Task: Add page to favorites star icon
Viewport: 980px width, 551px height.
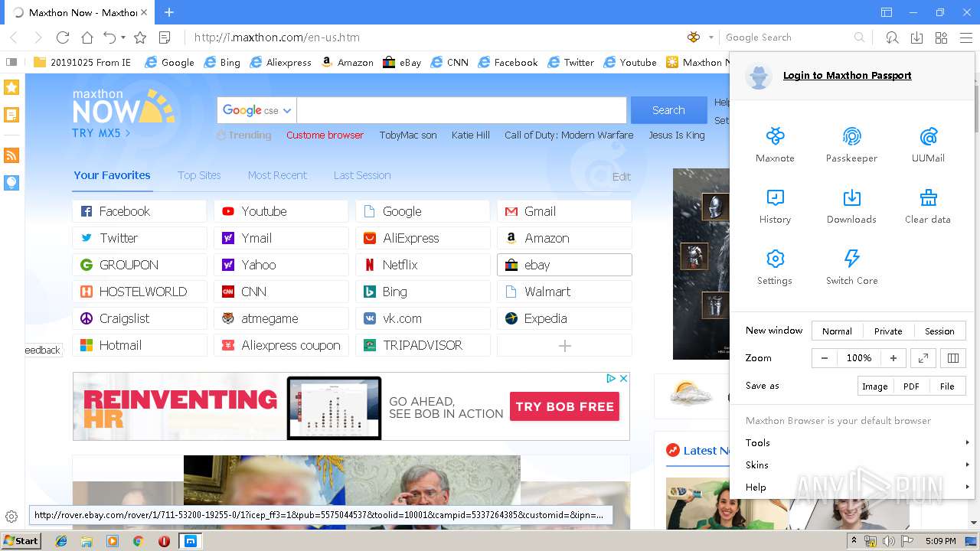Action: [140, 37]
